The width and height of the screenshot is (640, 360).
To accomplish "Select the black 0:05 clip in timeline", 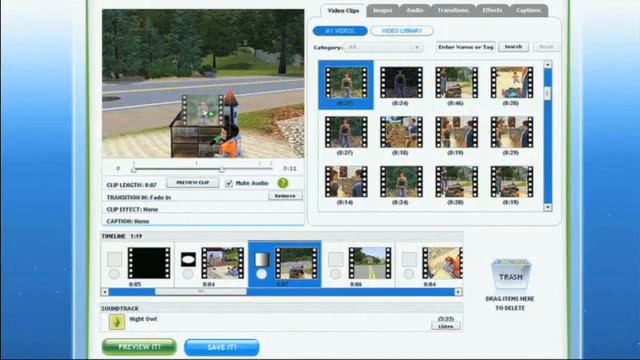I will tap(149, 263).
